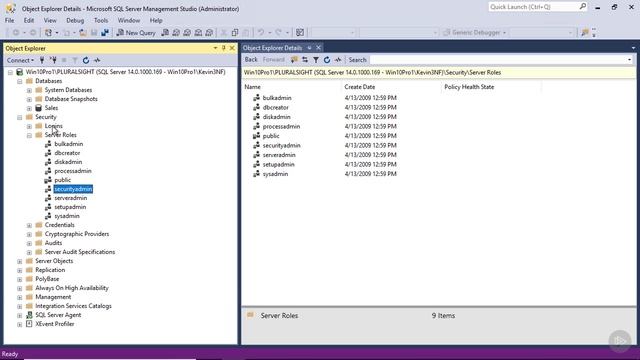The image size is (640, 360).
Task: Expand the Always On High Availability node
Action: pyautogui.click(x=20, y=288)
